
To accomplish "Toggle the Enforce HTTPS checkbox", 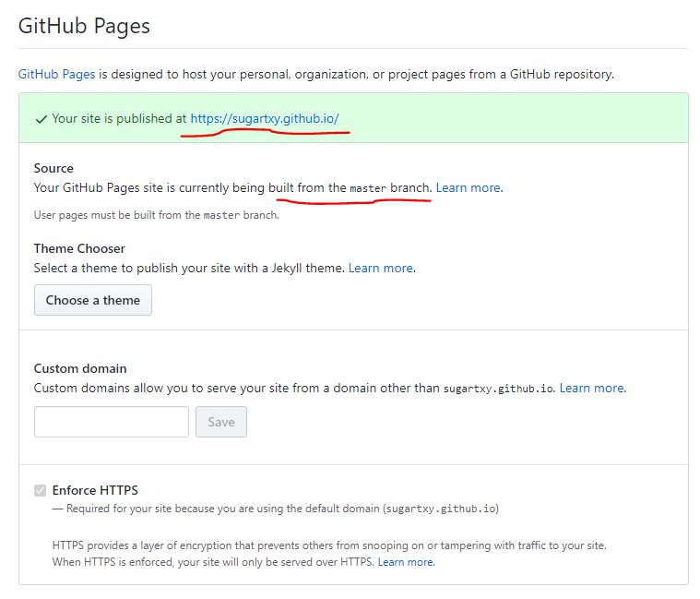I will (41, 490).
